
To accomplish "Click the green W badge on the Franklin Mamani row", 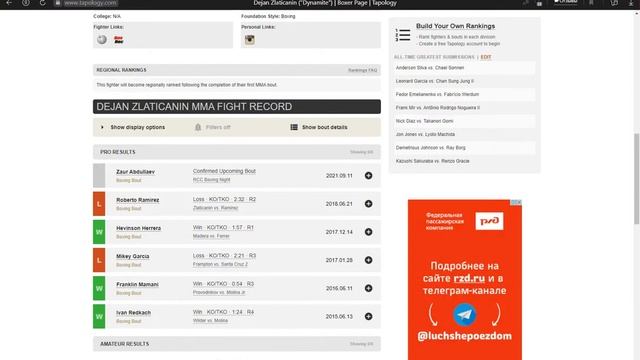I will [x=99, y=288].
